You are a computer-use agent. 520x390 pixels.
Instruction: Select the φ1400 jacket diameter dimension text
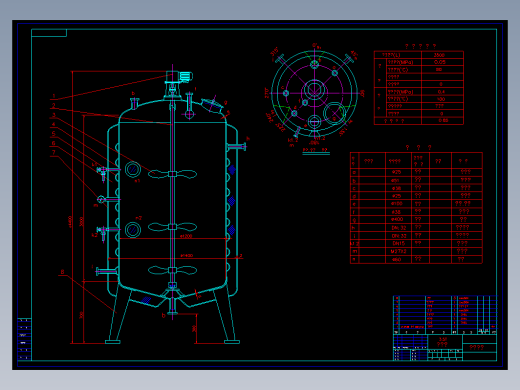pos(187,256)
